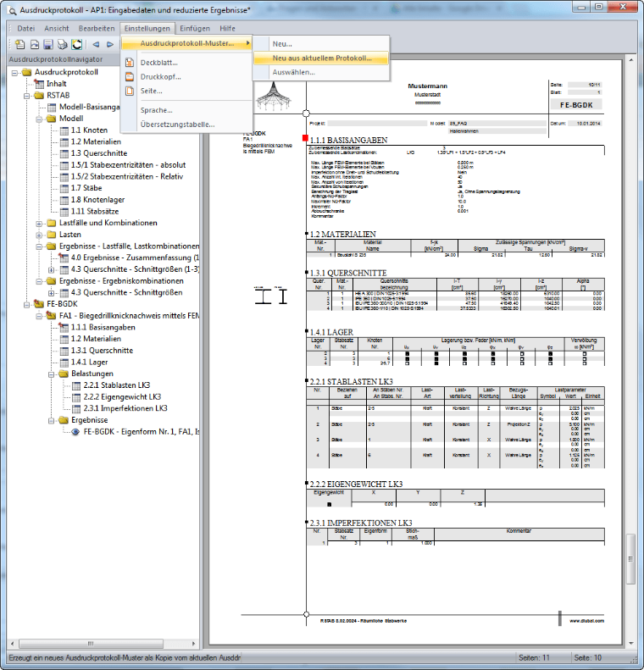This screenshot has width=644, height=670.
Task: Collapse the Belastungen folder node
Action: pos(52,374)
